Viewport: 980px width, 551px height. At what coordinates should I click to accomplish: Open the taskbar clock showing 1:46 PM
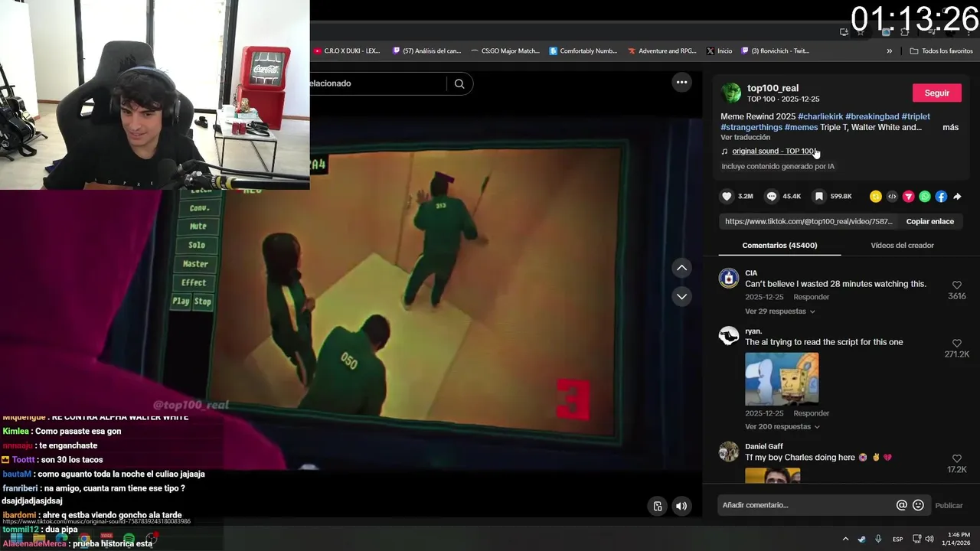(957, 539)
